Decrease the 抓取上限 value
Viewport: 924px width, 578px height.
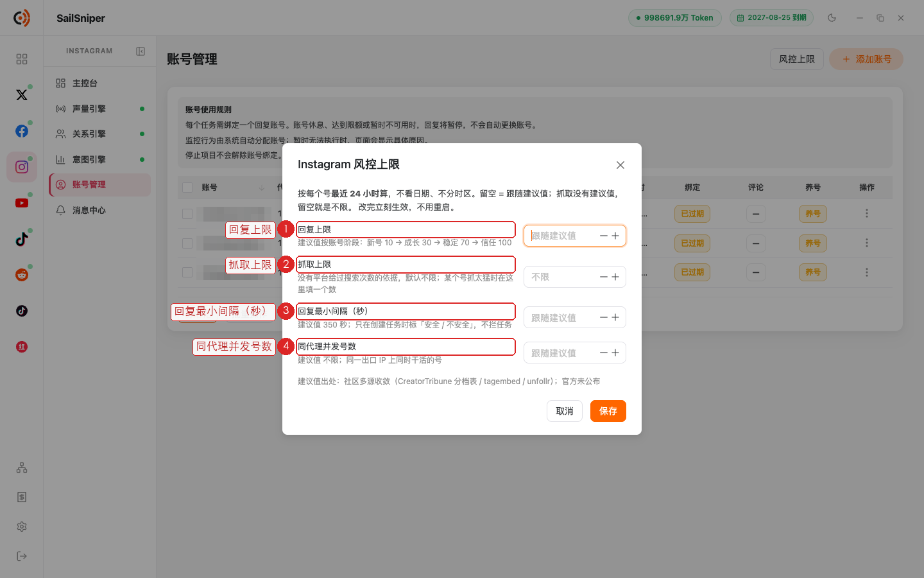click(x=604, y=277)
